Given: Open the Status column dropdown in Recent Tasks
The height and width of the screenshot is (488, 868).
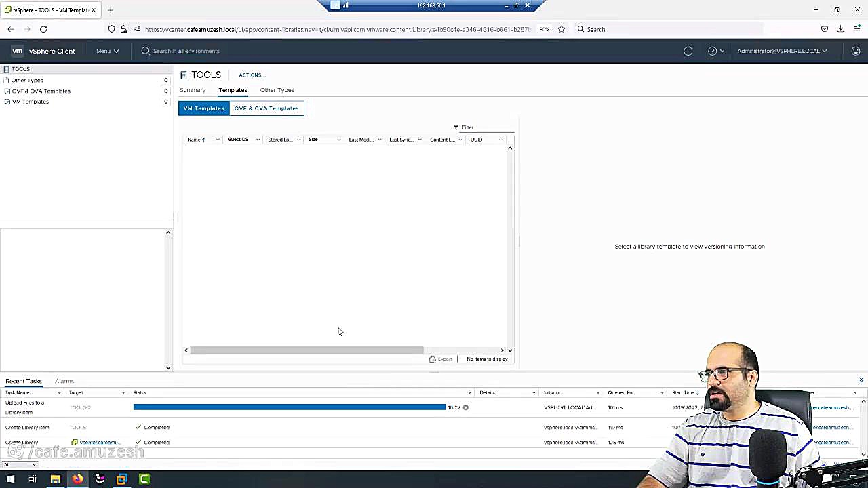Looking at the screenshot, I should pos(469,392).
